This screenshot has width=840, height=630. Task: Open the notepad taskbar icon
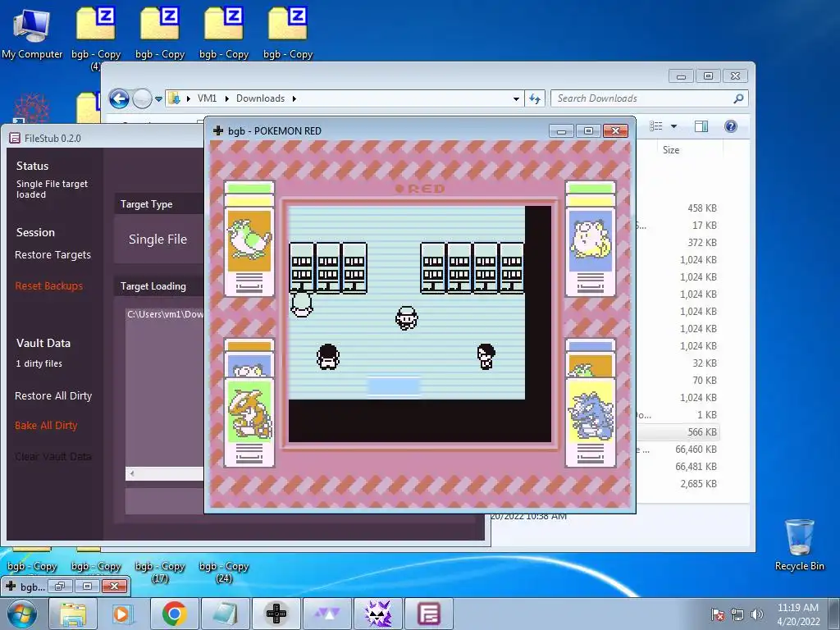[225, 614]
